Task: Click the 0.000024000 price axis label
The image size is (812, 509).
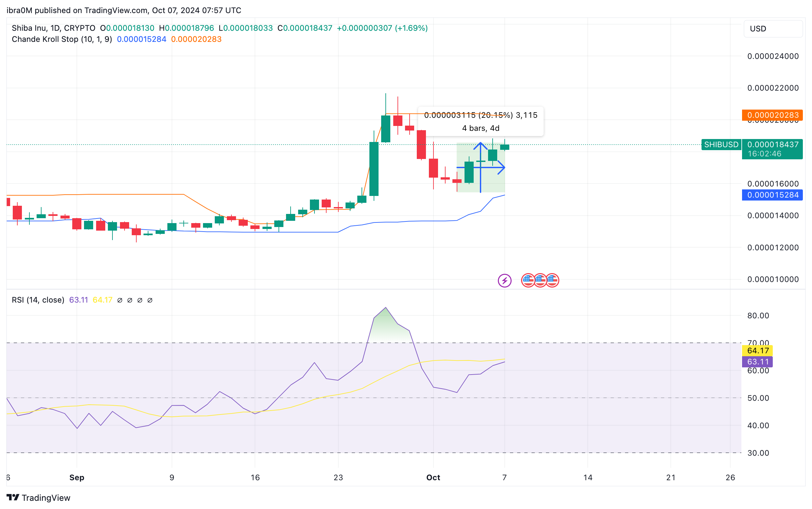Action: coord(773,56)
